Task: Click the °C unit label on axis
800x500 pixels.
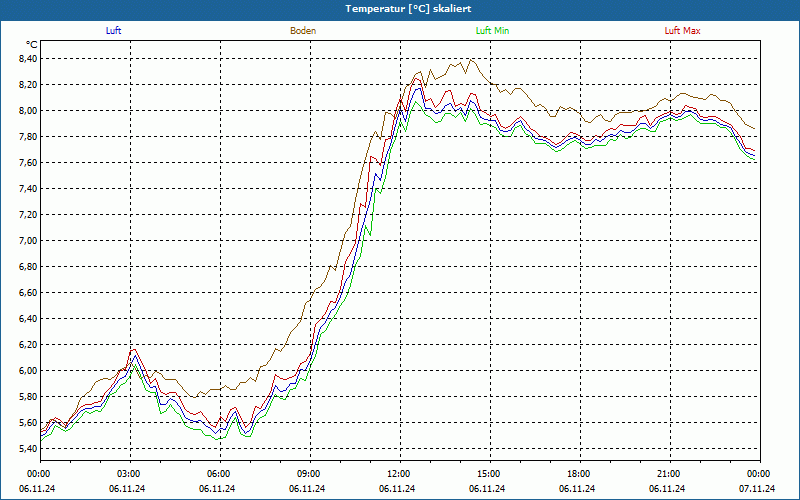Action: [32, 45]
